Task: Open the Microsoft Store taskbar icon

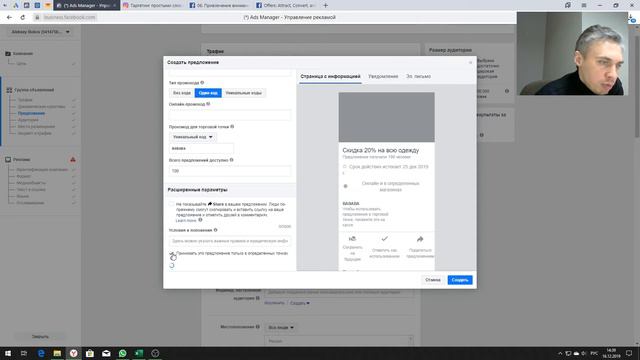Action: pyautogui.click(x=90, y=353)
